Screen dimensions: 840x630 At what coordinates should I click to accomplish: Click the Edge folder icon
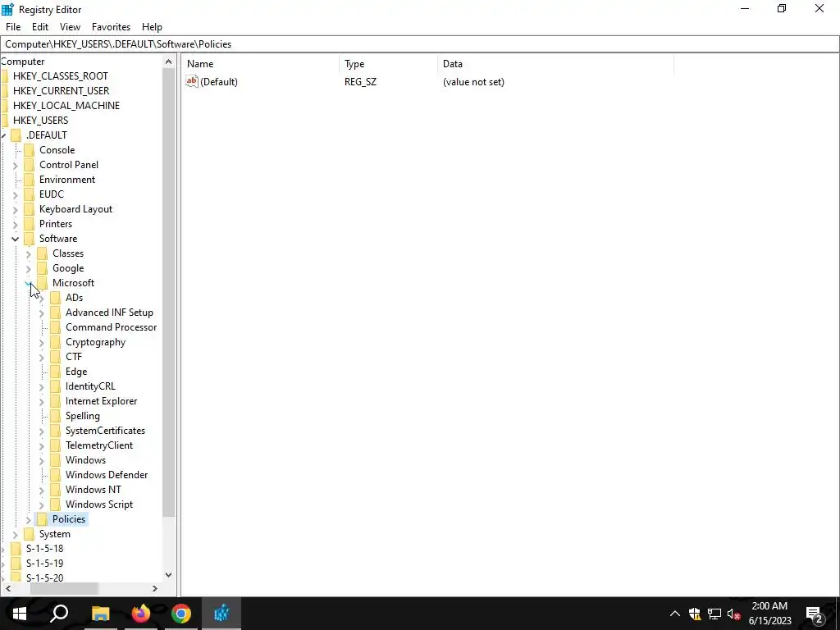[56, 372]
